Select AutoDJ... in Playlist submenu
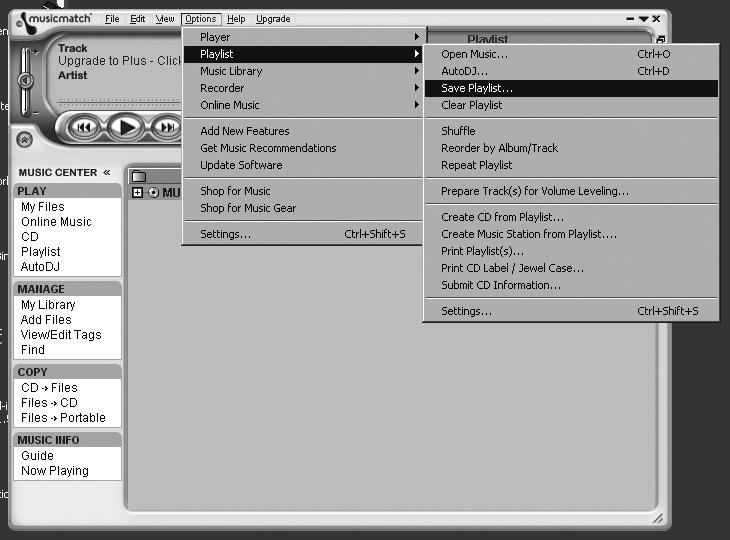 click(571, 71)
